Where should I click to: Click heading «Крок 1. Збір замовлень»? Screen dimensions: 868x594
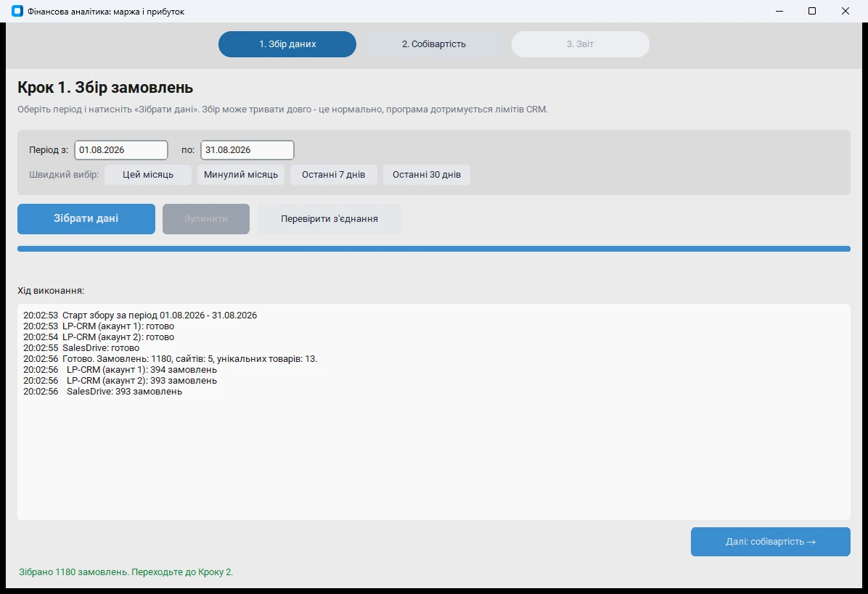pyautogui.click(x=105, y=87)
